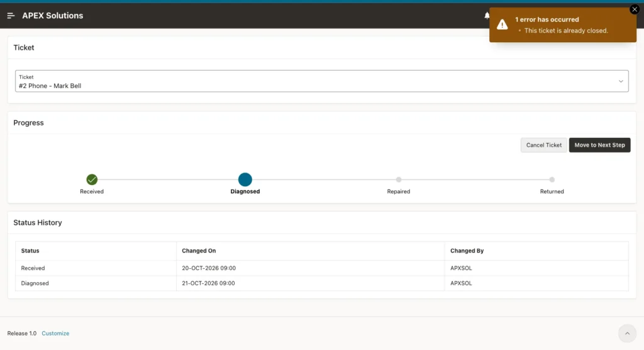Click the Cancel Ticket button
644x350 pixels.
click(x=544, y=145)
